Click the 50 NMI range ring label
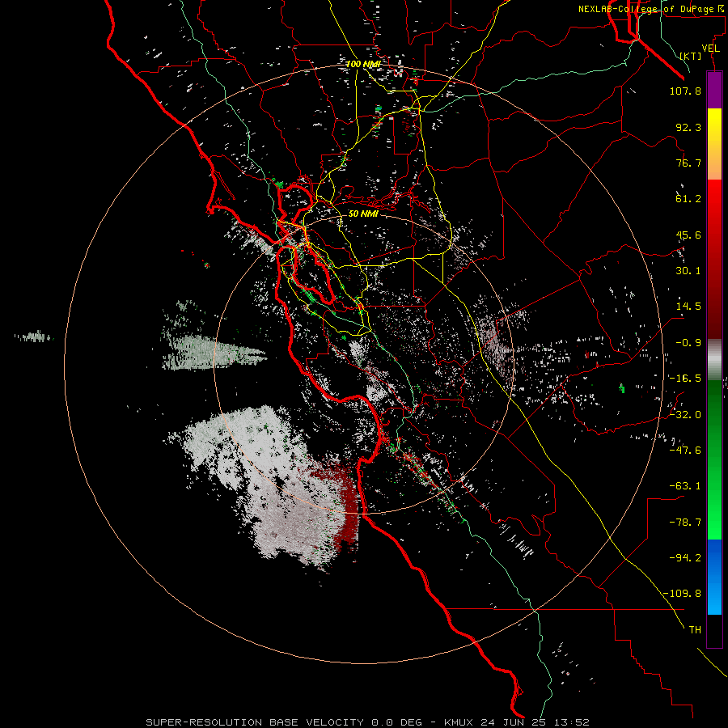The image size is (728, 728). 363,214
